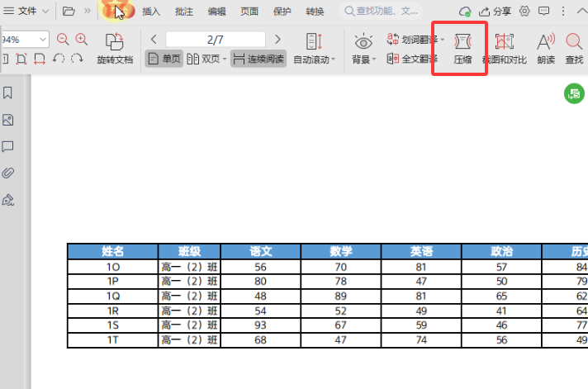The height and width of the screenshot is (389, 588).
Task: Toggle 连续阅读 continuous reading
Action: [258, 59]
